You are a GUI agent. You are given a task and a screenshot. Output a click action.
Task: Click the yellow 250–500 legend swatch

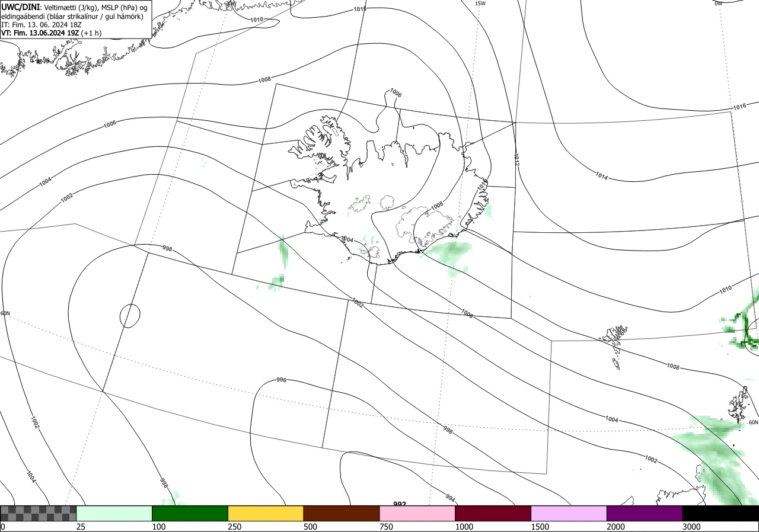(266, 513)
